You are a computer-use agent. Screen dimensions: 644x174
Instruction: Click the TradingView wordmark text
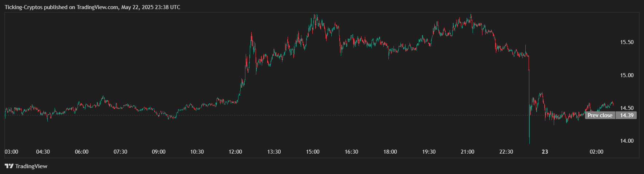(31, 166)
